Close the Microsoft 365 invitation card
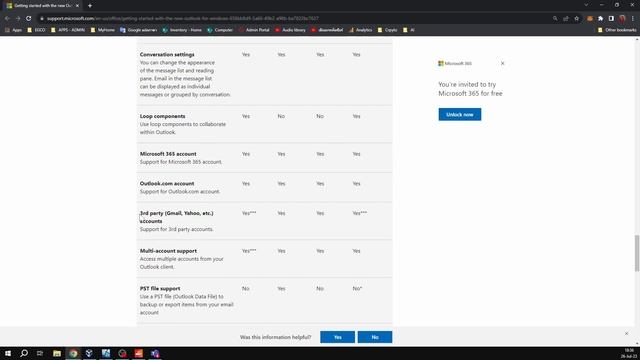The image size is (640, 360). tap(502, 63)
